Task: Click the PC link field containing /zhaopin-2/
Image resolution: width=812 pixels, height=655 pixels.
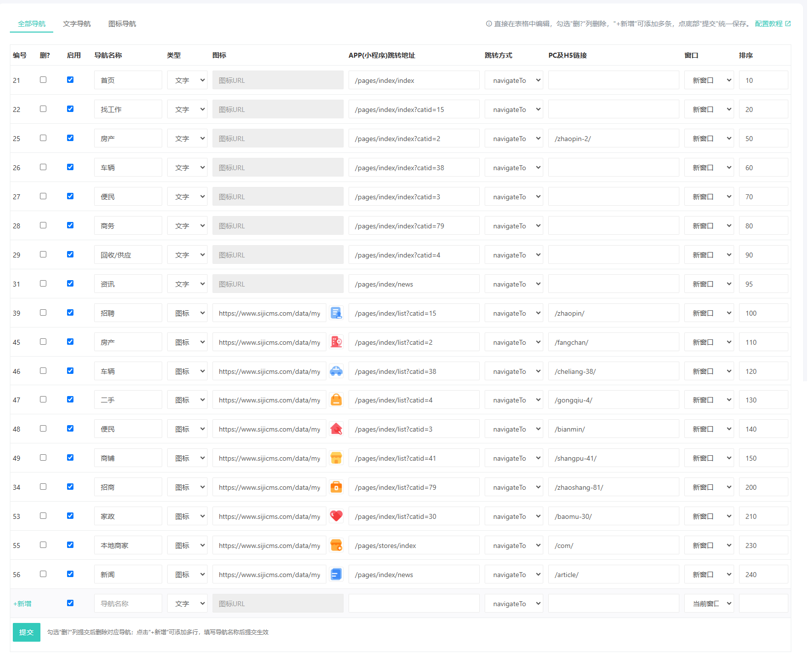Action: (614, 139)
